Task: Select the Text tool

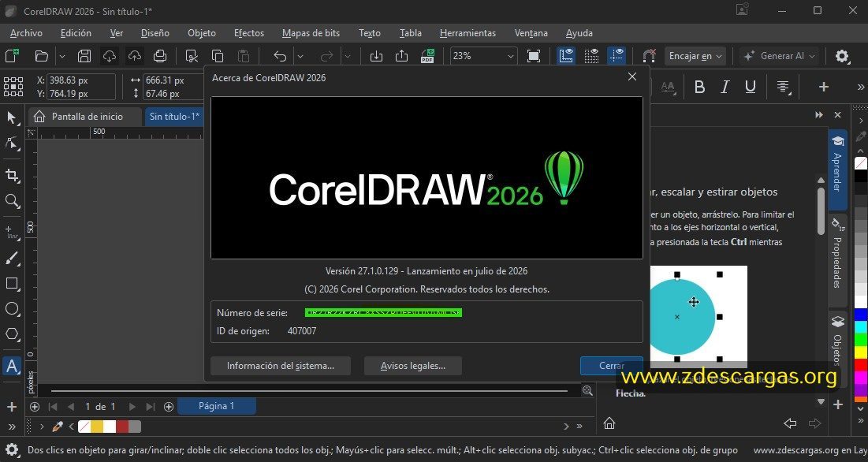Action: pos(12,367)
